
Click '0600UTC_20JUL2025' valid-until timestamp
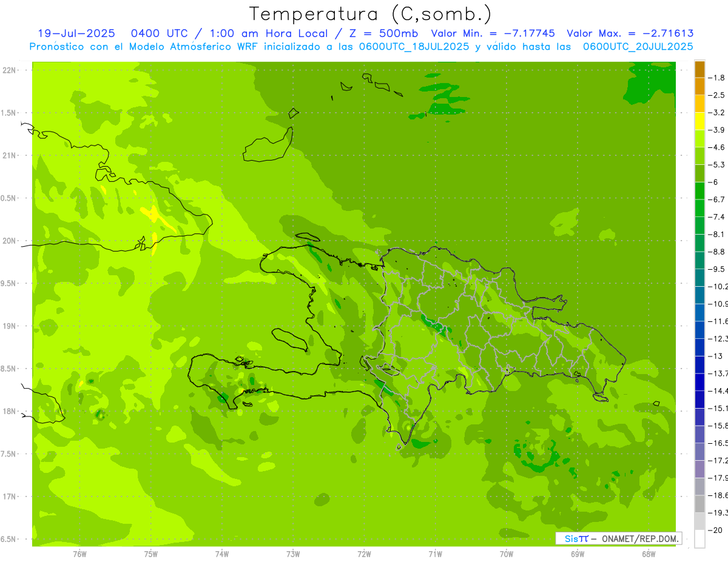point(638,47)
